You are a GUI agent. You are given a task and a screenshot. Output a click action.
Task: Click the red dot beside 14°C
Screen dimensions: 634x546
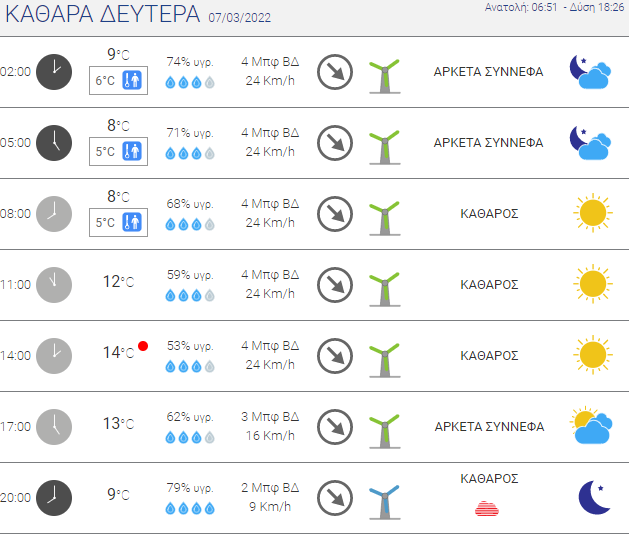click(x=143, y=346)
